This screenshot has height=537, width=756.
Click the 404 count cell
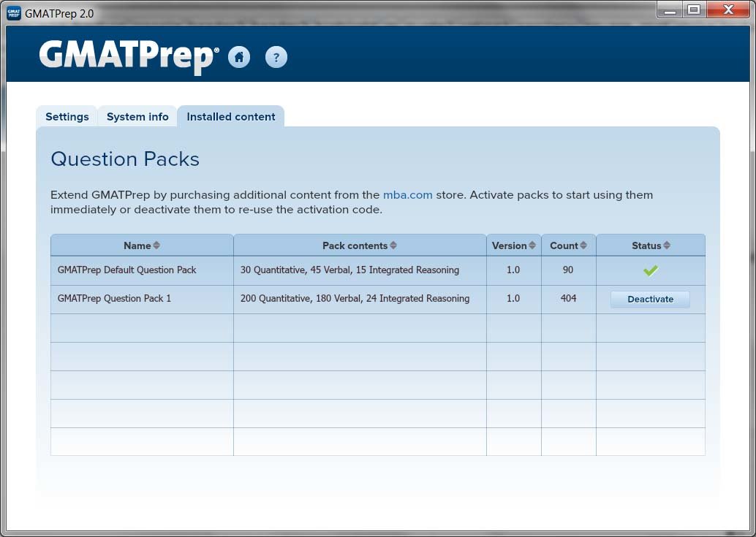(x=568, y=299)
